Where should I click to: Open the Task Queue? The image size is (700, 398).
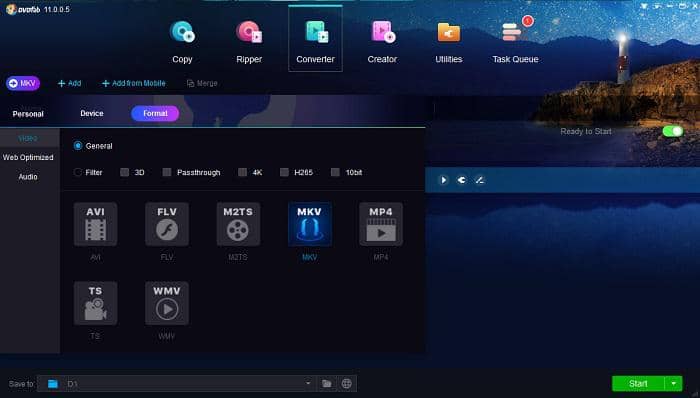click(515, 42)
